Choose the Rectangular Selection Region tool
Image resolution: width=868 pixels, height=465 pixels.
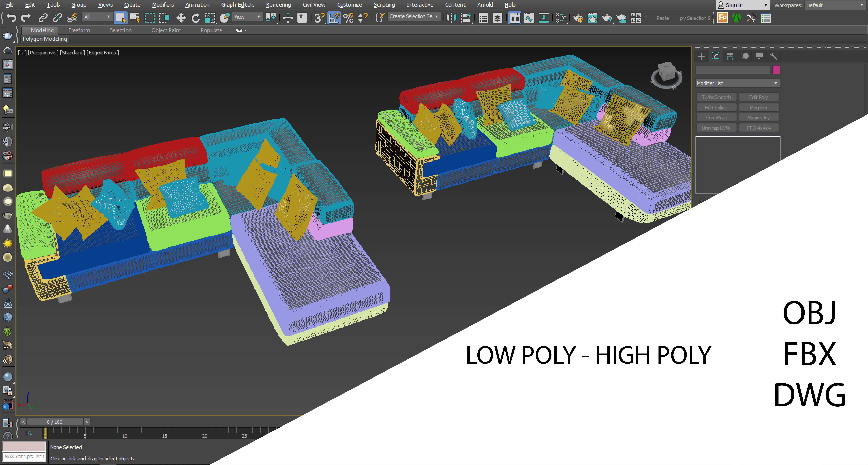pos(150,18)
